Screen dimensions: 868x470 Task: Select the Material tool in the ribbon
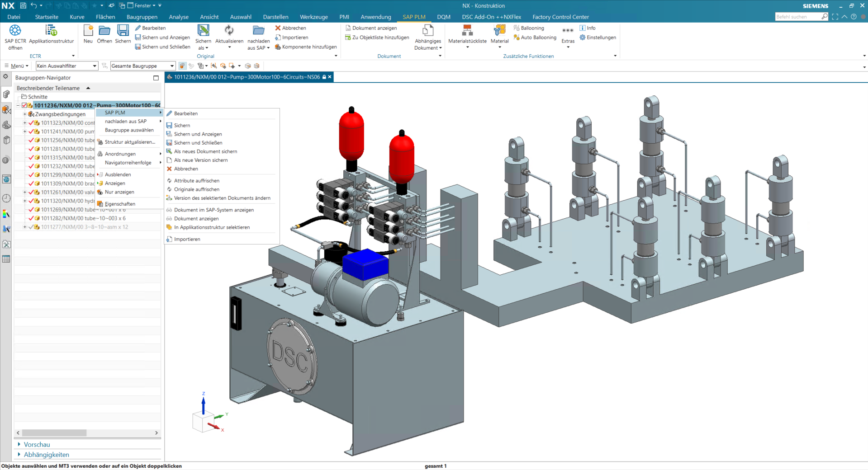(x=499, y=36)
